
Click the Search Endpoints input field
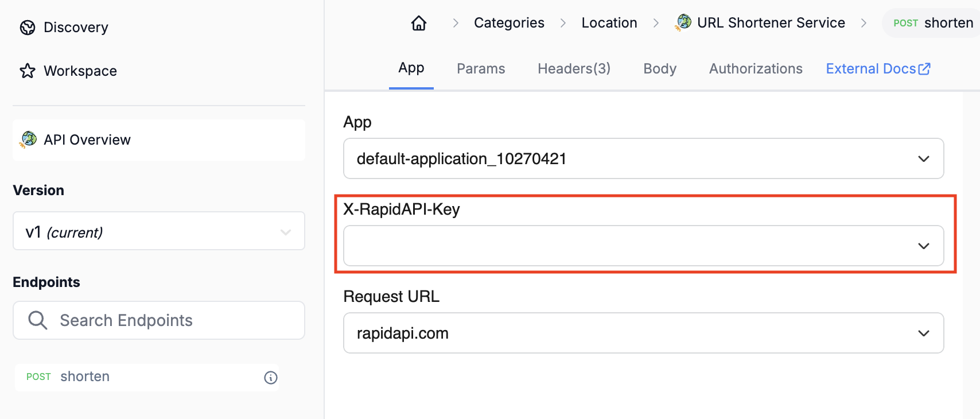click(159, 320)
